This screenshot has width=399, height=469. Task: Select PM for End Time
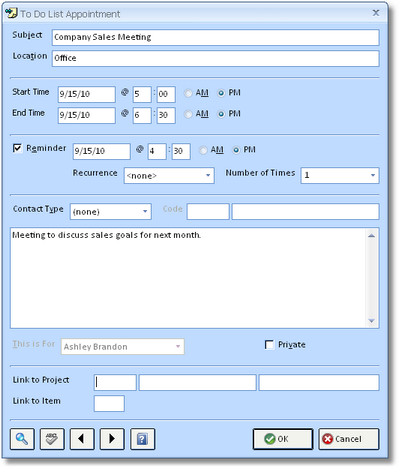click(x=221, y=114)
